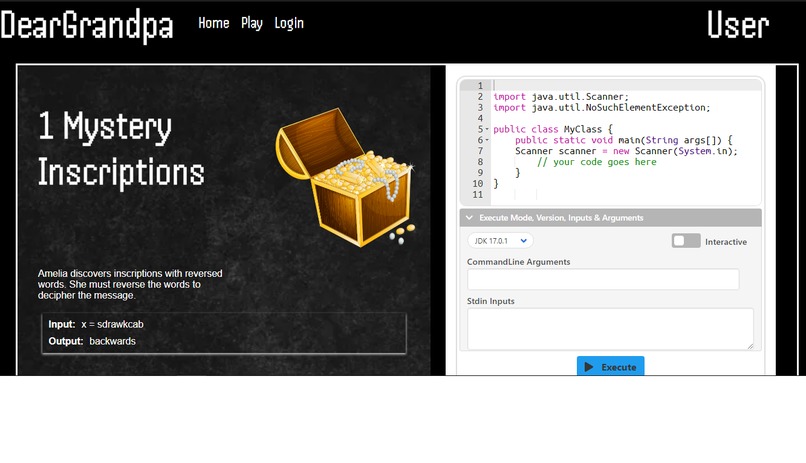This screenshot has height=463, width=806.
Task: Fold the class block at line 5
Action: point(487,129)
